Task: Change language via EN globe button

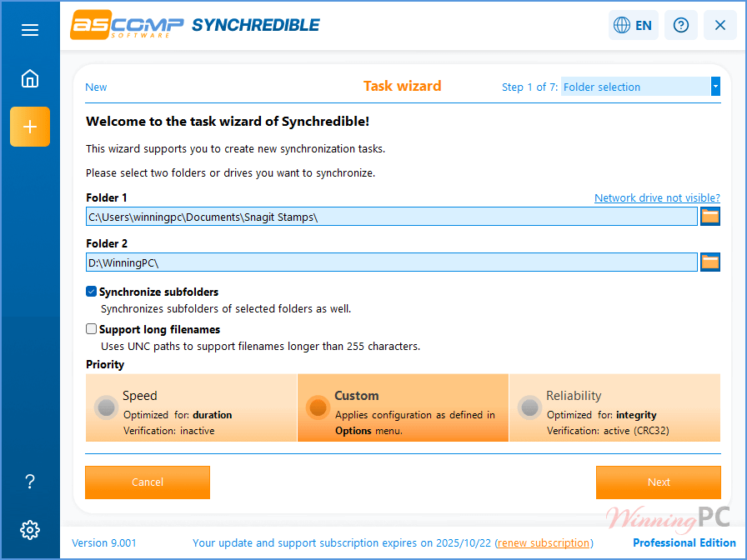Action: click(633, 25)
